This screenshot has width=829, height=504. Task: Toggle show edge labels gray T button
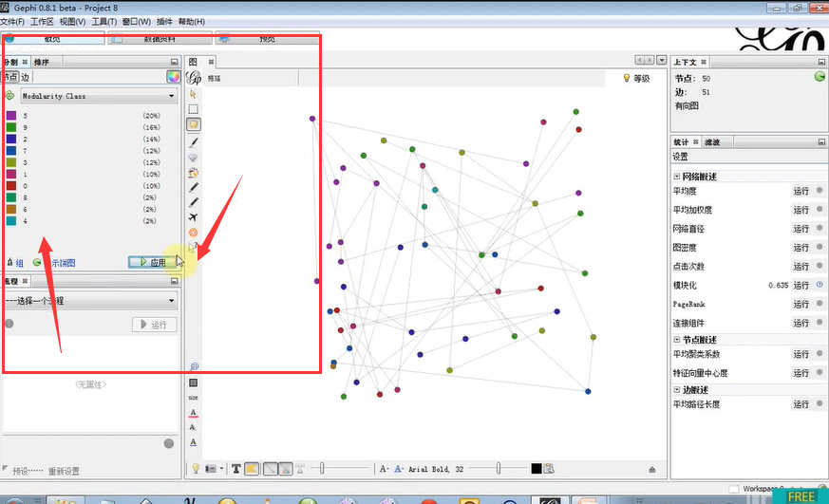coord(300,469)
